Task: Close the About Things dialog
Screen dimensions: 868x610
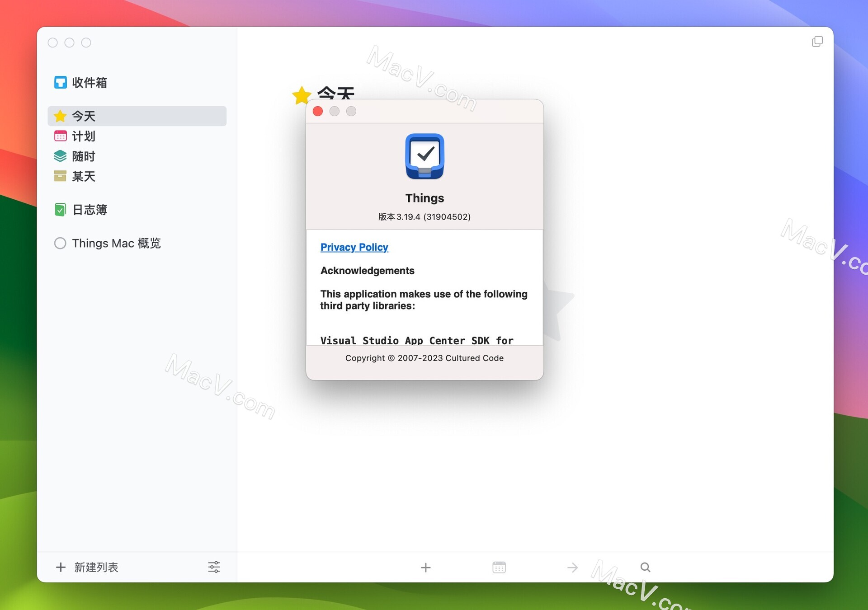Action: pos(318,111)
